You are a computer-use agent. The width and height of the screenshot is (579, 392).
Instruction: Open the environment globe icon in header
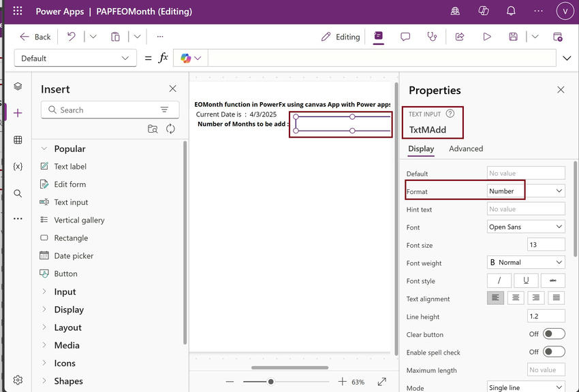[x=455, y=11]
